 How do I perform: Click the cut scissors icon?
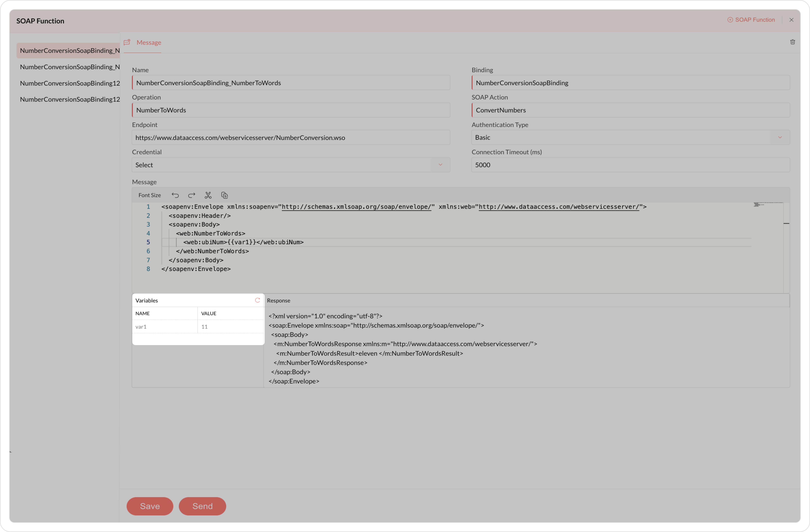(208, 195)
